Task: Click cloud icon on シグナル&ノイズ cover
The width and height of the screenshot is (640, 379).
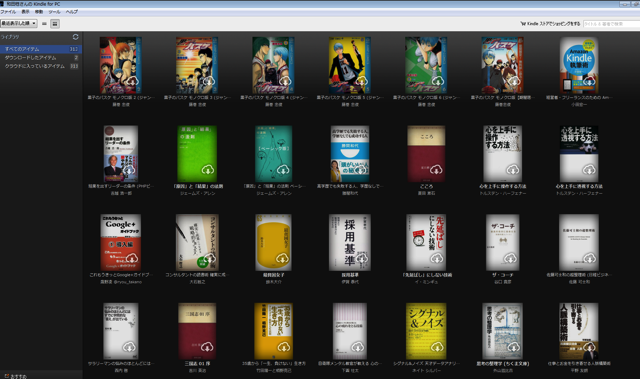Action: point(437,347)
